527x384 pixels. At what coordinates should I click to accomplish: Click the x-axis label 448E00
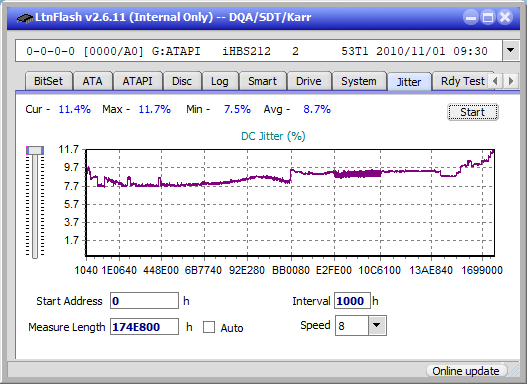(161, 270)
